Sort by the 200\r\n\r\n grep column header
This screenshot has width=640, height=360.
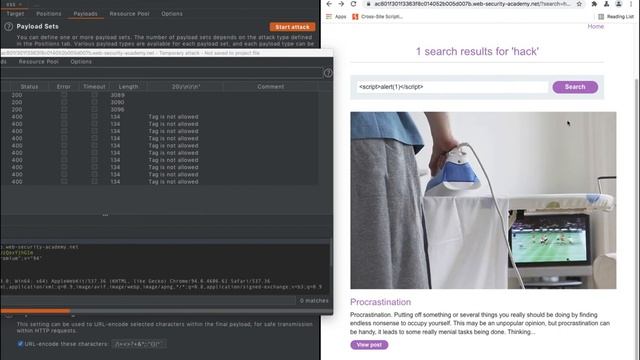point(186,87)
